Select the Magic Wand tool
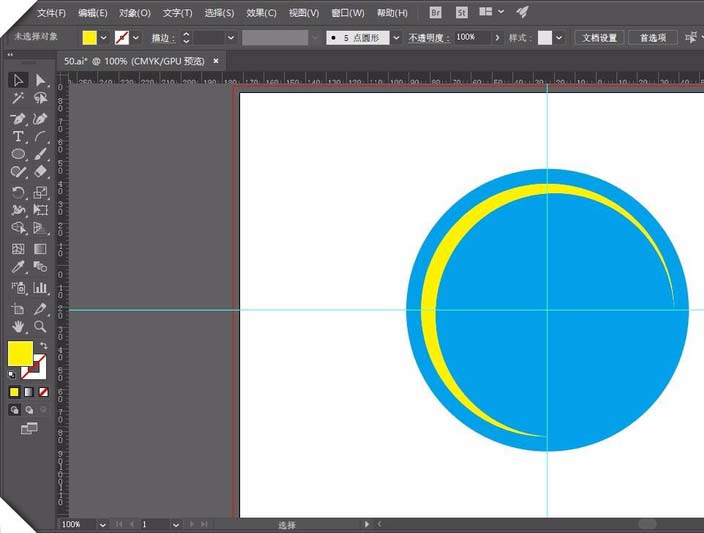The height and width of the screenshot is (533, 704). click(x=18, y=98)
